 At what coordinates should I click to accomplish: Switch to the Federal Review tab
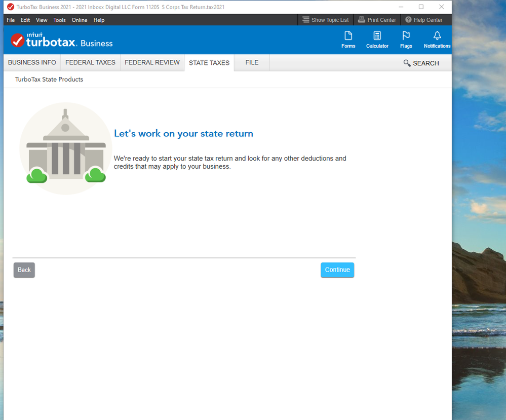152,63
